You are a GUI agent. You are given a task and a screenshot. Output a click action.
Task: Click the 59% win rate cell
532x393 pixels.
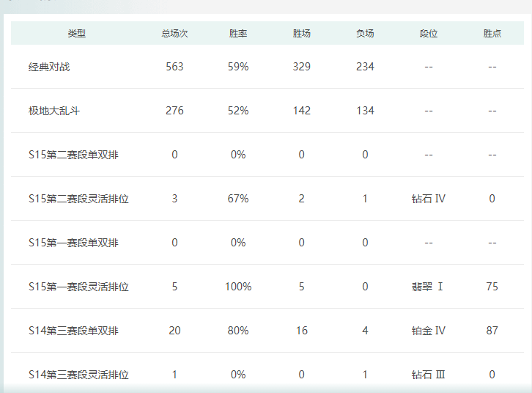point(238,67)
